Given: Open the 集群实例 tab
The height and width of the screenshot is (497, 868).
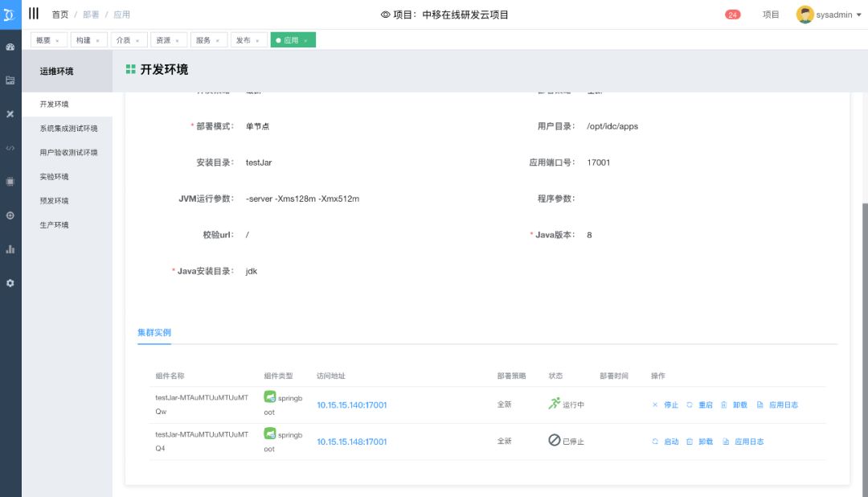Looking at the screenshot, I should (154, 332).
